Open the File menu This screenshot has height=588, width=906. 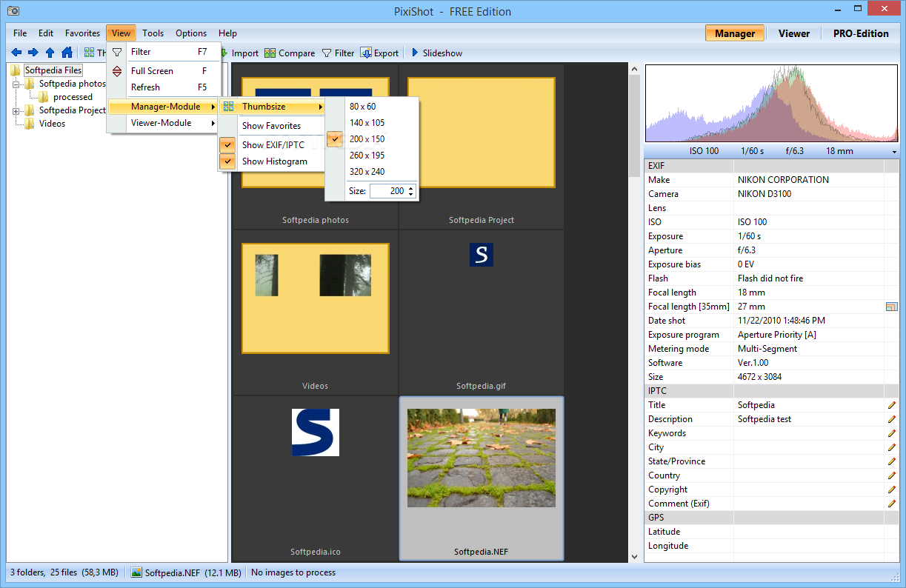tap(20, 33)
